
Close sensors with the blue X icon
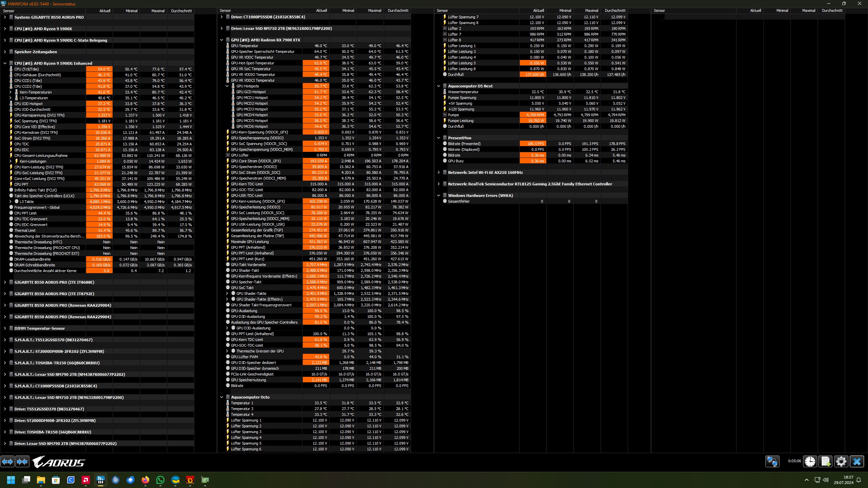click(857, 462)
